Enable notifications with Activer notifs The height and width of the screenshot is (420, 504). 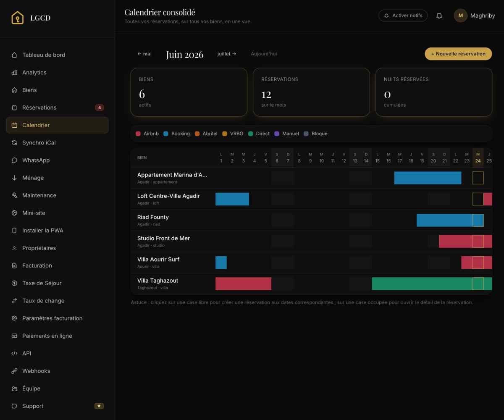tap(403, 16)
